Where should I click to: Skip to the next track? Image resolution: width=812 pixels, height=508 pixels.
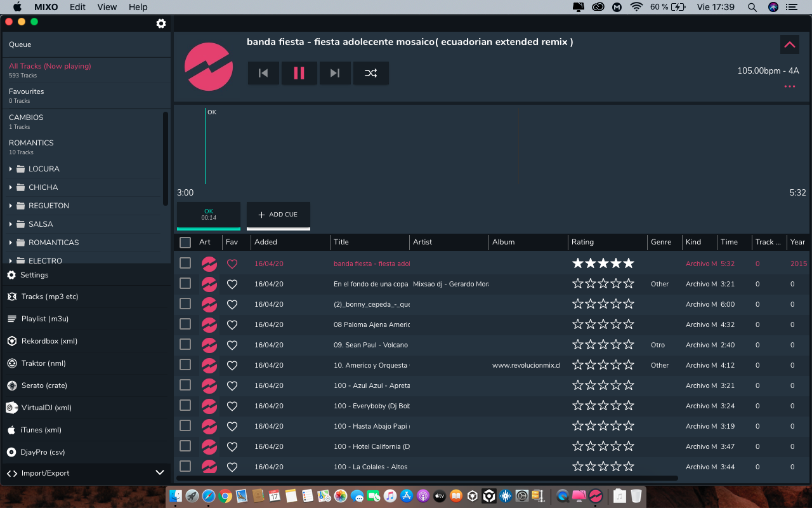point(335,73)
